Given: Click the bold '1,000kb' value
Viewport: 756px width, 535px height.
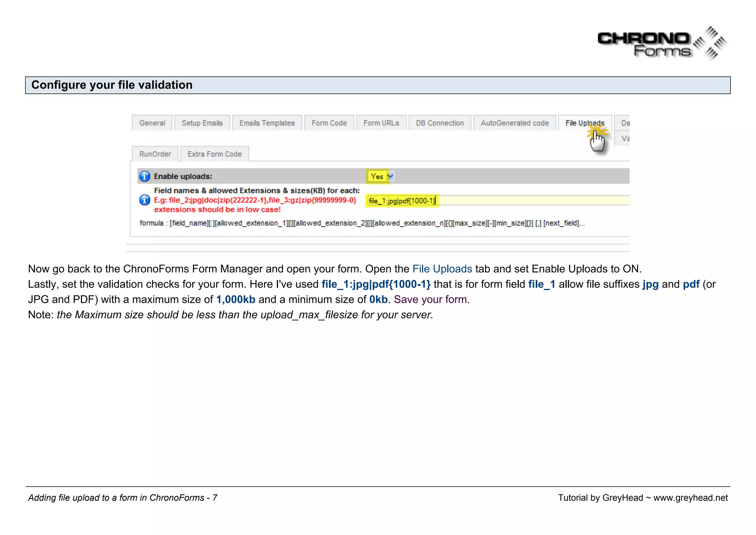Looking at the screenshot, I should click(236, 299).
